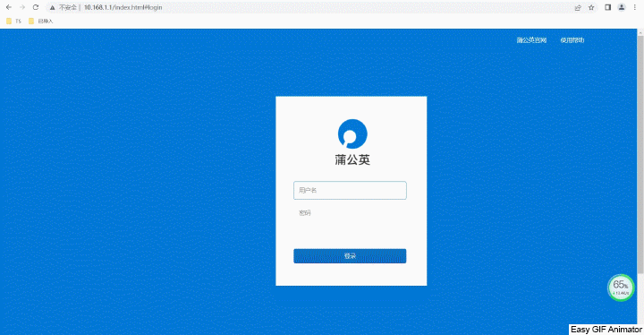Open the 蒲公英官网 link

tap(531, 40)
